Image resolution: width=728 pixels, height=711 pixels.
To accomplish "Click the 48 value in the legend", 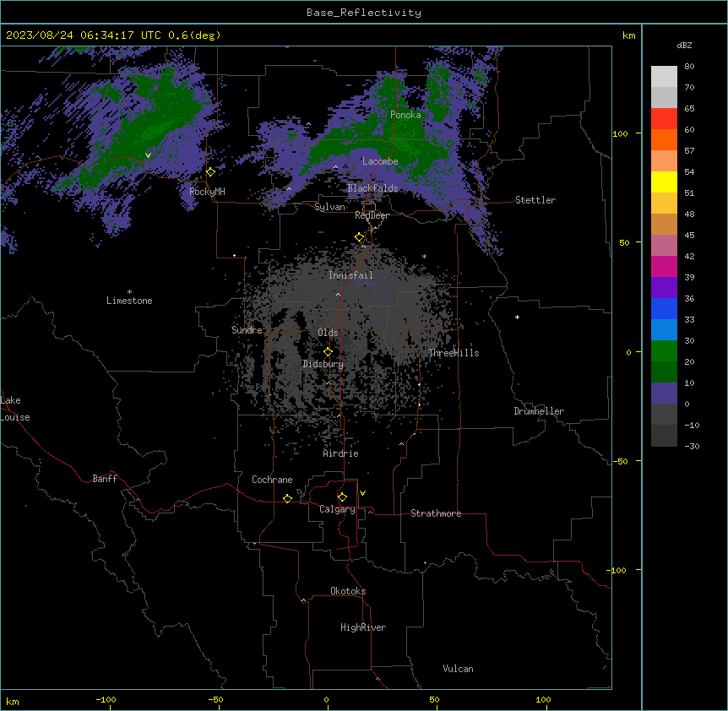I will coord(689,214).
